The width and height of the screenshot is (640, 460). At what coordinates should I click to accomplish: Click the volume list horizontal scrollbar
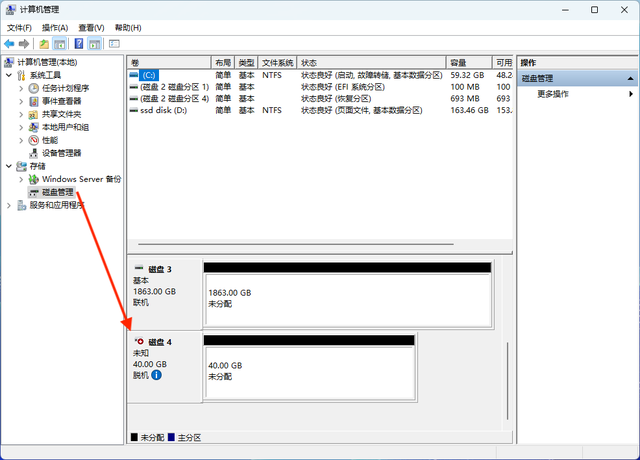tap(296, 244)
